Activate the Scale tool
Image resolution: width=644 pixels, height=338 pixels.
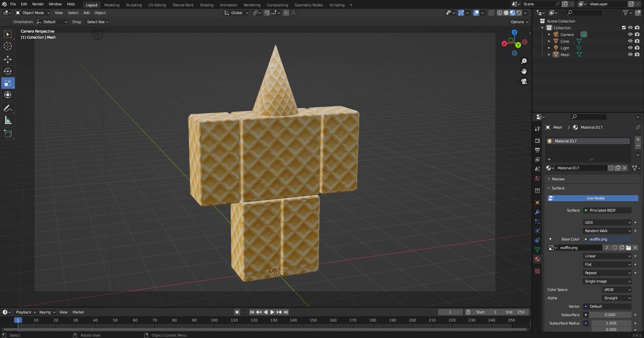pyautogui.click(x=8, y=83)
